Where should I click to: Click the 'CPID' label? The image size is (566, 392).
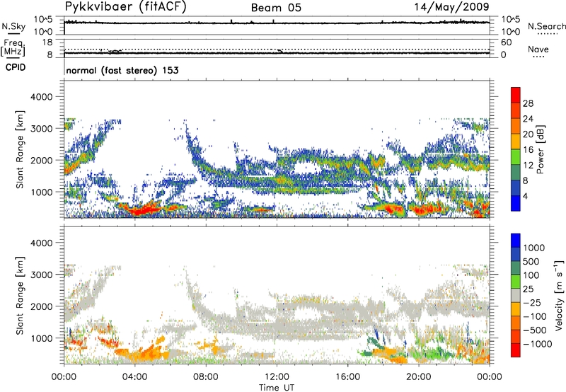16,67
